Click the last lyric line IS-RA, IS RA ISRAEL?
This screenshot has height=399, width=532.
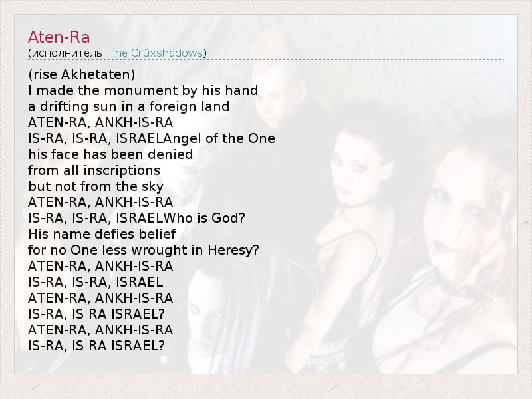[96, 346]
